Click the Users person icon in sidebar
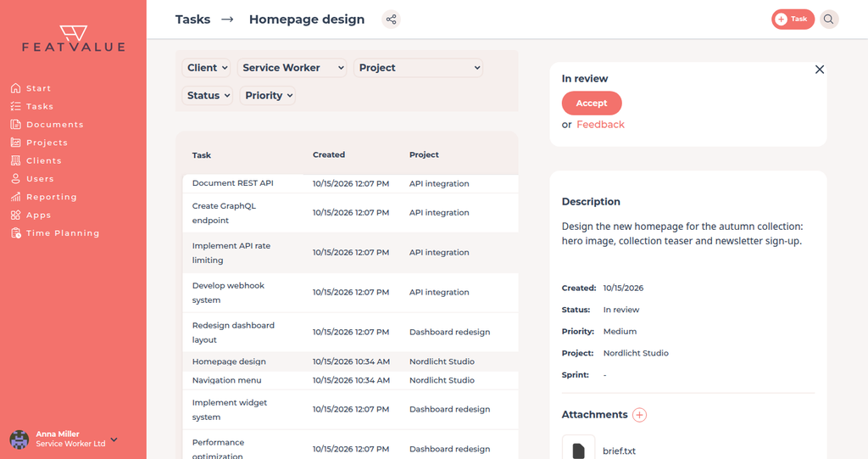The image size is (868, 459). [x=15, y=178]
